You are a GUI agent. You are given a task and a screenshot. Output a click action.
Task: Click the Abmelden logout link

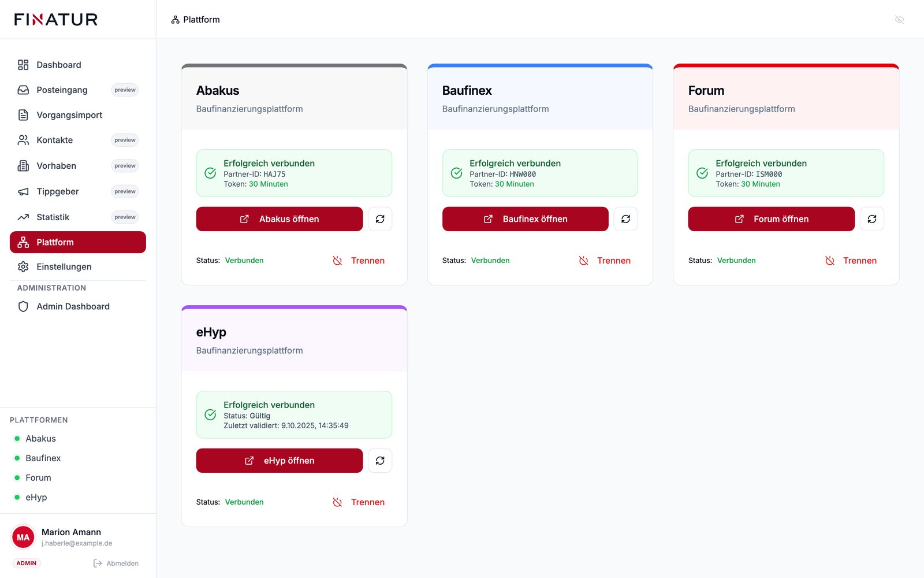click(116, 564)
